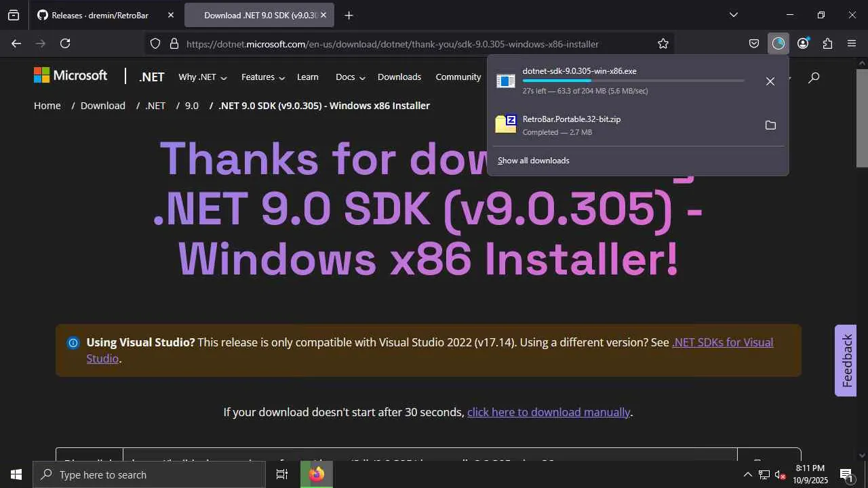Screen dimensions: 868x488
Task: Click the 9.0 breadcrumb link
Action: tap(192, 106)
